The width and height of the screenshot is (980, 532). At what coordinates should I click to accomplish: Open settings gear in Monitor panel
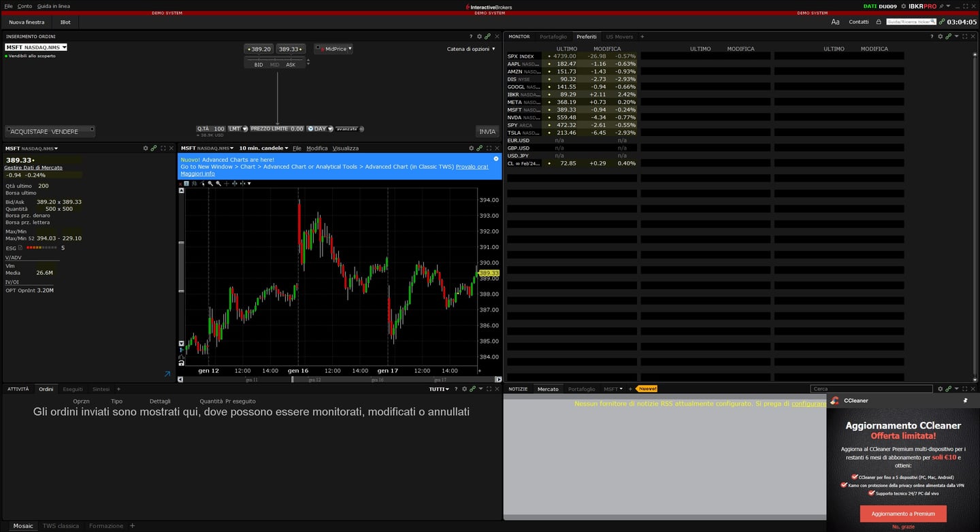pos(941,36)
